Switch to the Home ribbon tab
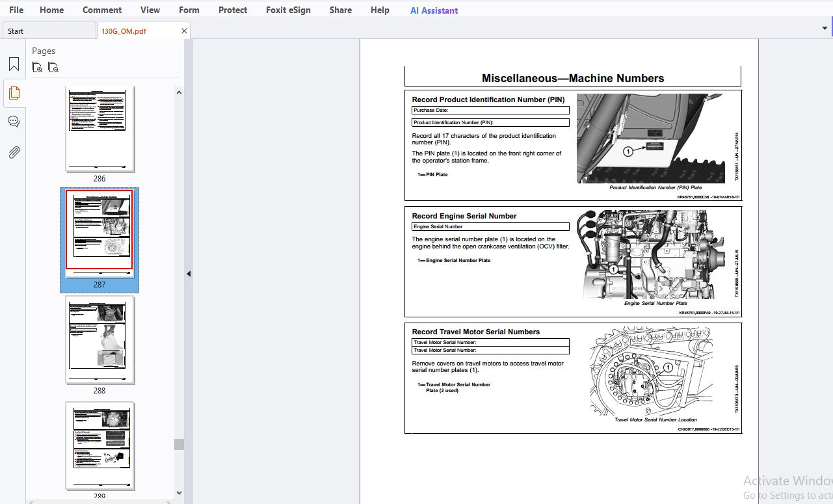 [51, 10]
